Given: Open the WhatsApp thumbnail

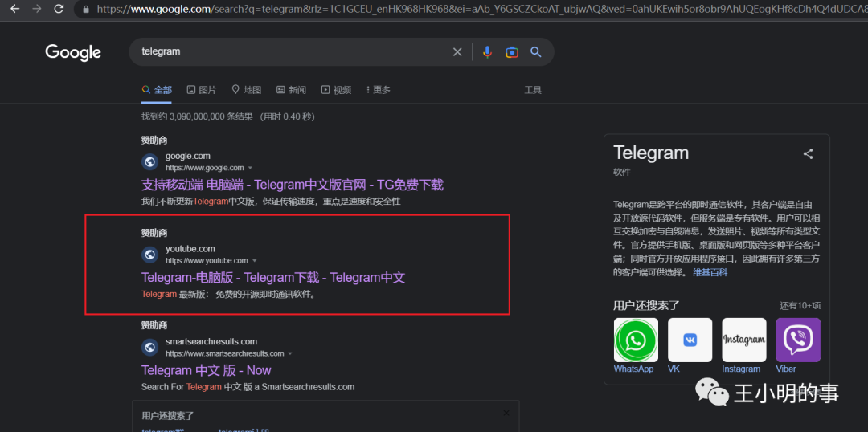Looking at the screenshot, I should 636,340.
